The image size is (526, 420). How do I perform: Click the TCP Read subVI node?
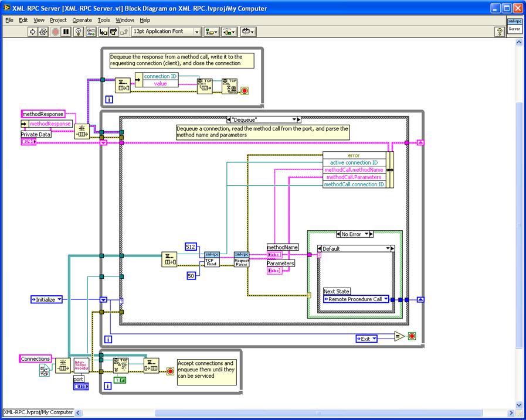point(212,259)
